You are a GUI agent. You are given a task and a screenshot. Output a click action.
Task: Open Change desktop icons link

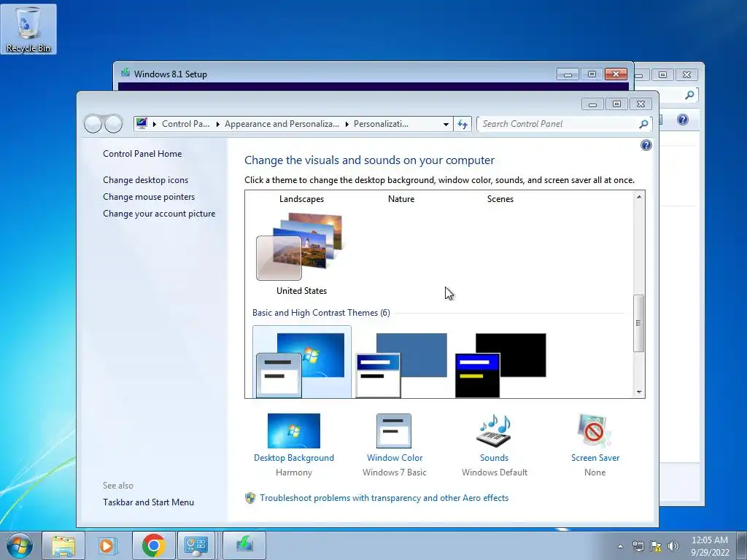click(x=146, y=180)
